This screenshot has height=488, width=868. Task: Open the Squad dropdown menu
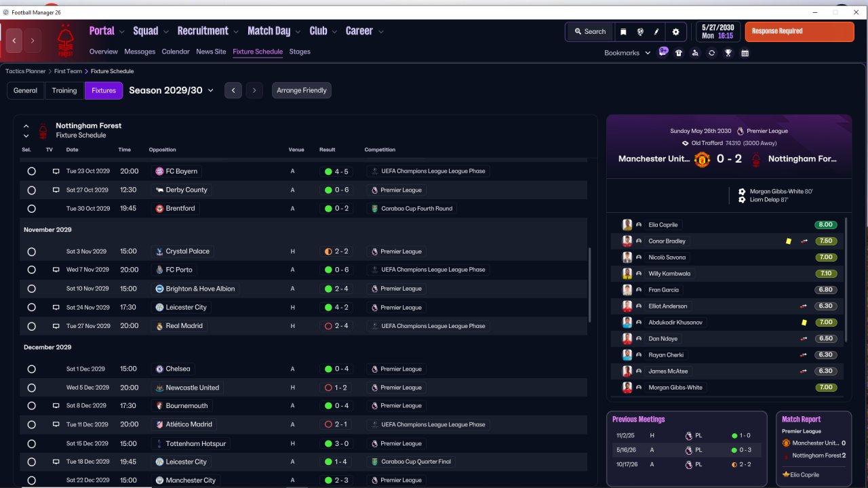(x=151, y=31)
